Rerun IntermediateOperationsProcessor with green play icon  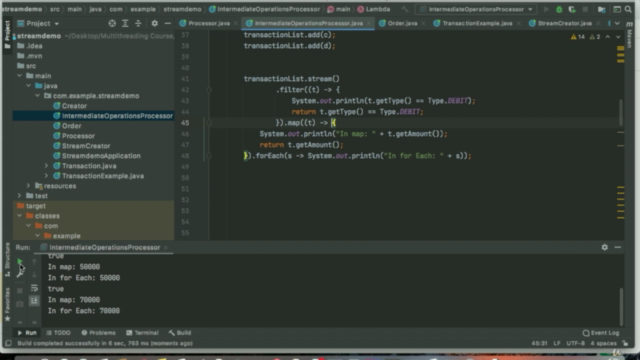point(20,261)
